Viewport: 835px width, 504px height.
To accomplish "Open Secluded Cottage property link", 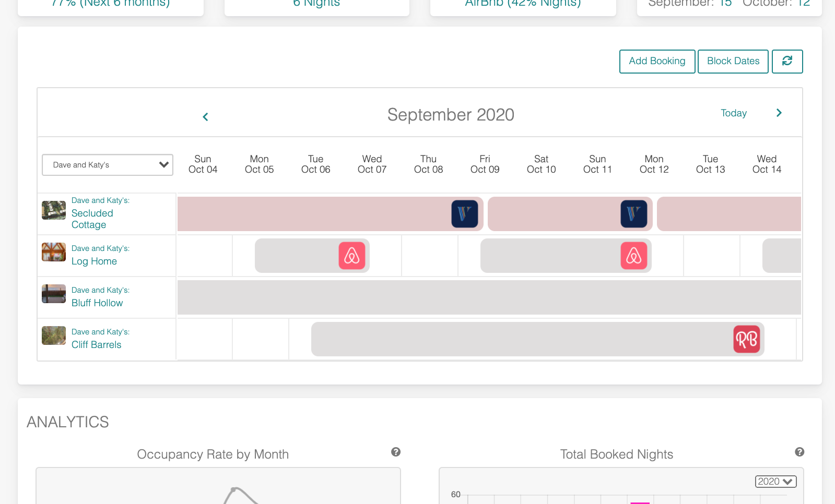I will pyautogui.click(x=92, y=219).
